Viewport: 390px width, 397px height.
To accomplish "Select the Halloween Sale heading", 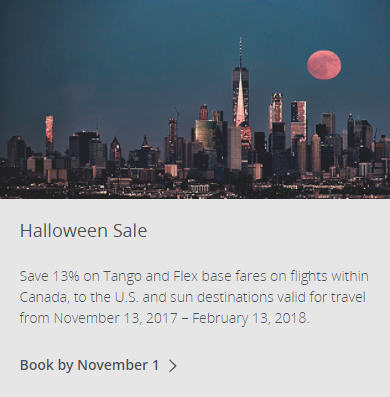I will pos(83,231).
